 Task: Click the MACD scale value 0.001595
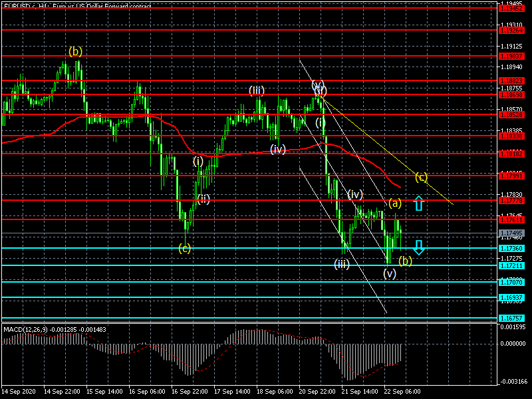[513, 327]
